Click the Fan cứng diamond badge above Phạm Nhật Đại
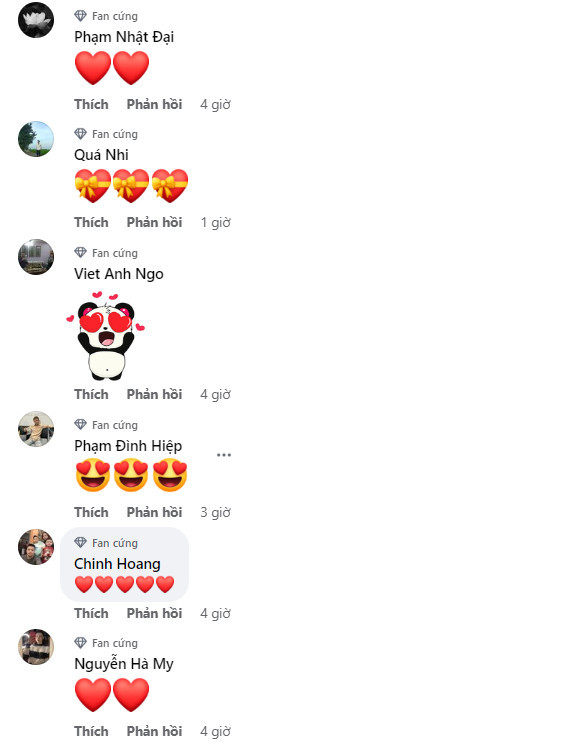The width and height of the screenshot is (586, 743). pyautogui.click(x=81, y=16)
